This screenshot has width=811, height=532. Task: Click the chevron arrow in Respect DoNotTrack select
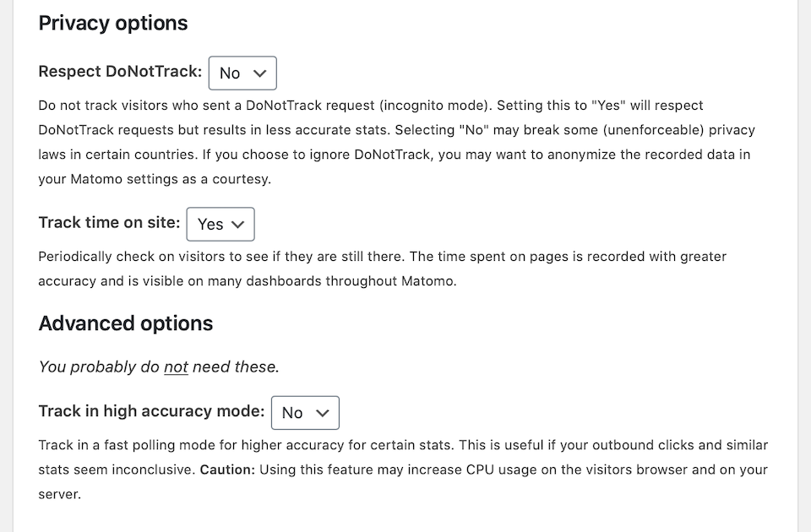(259, 73)
